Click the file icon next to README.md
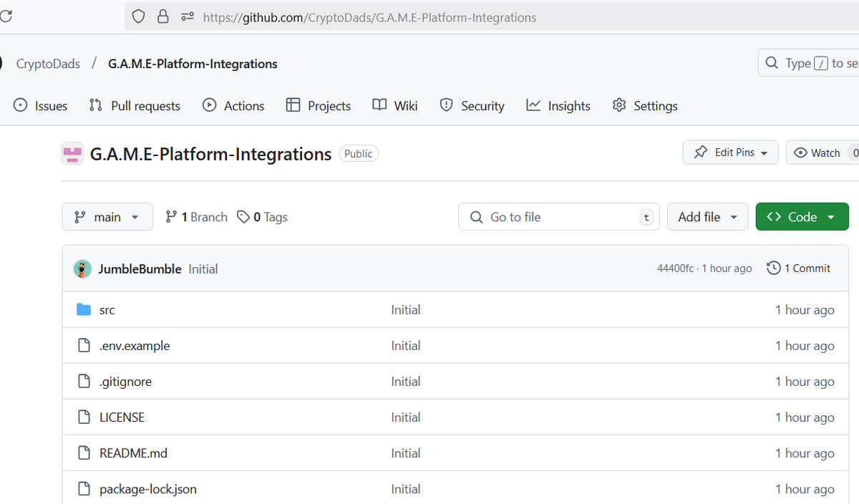Viewport: 859px width, 504px height. point(84,453)
